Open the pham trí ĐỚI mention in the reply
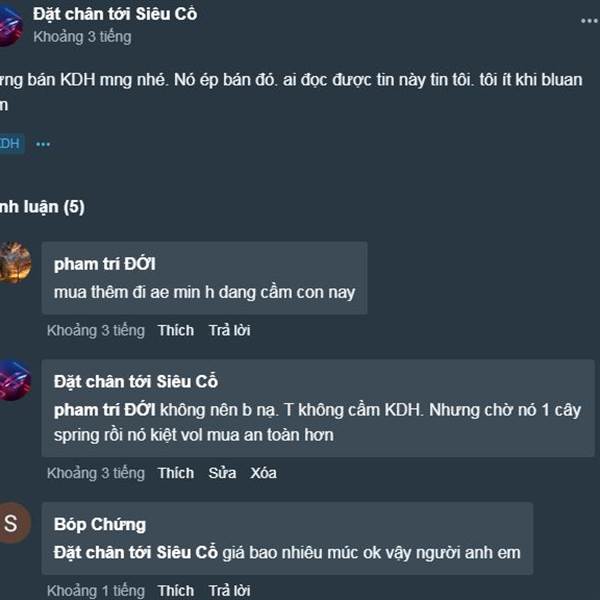The height and width of the screenshot is (600, 600). pos(104,410)
